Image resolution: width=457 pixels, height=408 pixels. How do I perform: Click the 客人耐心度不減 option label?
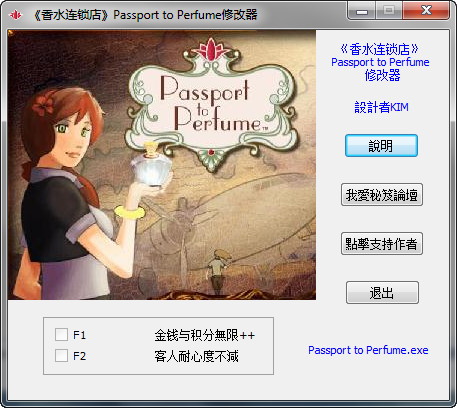click(x=196, y=356)
